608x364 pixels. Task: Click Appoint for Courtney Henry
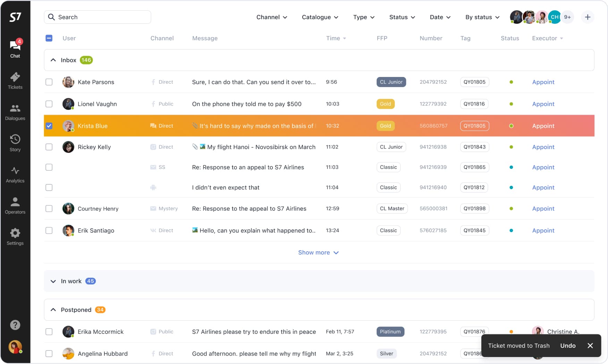click(543, 209)
